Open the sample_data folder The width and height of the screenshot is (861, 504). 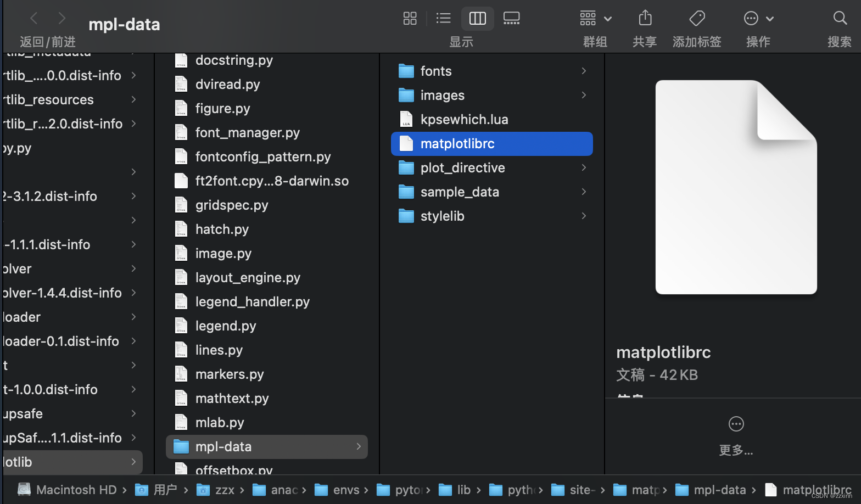(x=492, y=192)
